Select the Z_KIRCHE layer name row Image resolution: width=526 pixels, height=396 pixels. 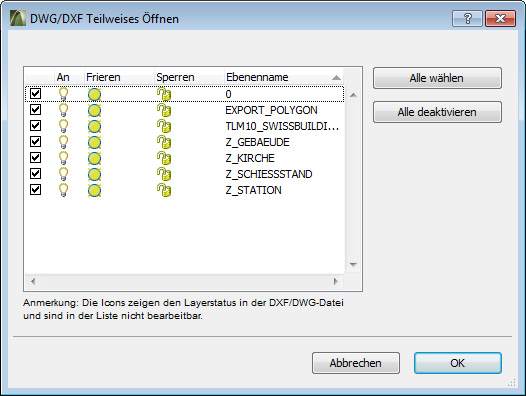click(185, 158)
